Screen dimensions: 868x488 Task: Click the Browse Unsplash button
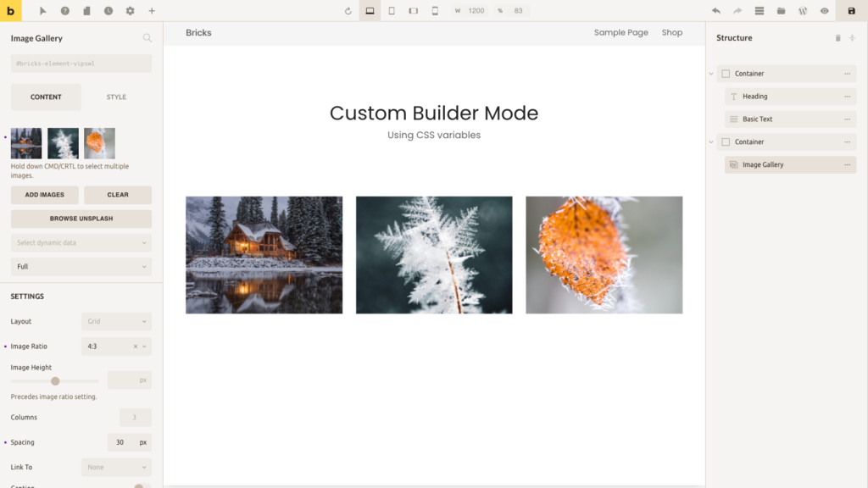pos(81,219)
